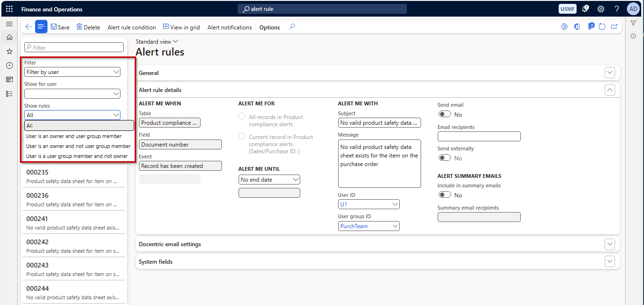Toggle the Send externally switch
The height and width of the screenshot is (305, 644).
444,158
